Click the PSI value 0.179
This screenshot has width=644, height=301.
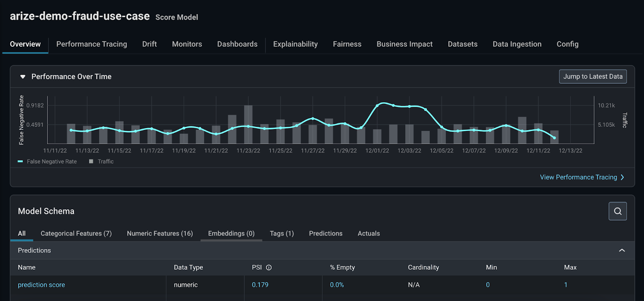click(260, 285)
